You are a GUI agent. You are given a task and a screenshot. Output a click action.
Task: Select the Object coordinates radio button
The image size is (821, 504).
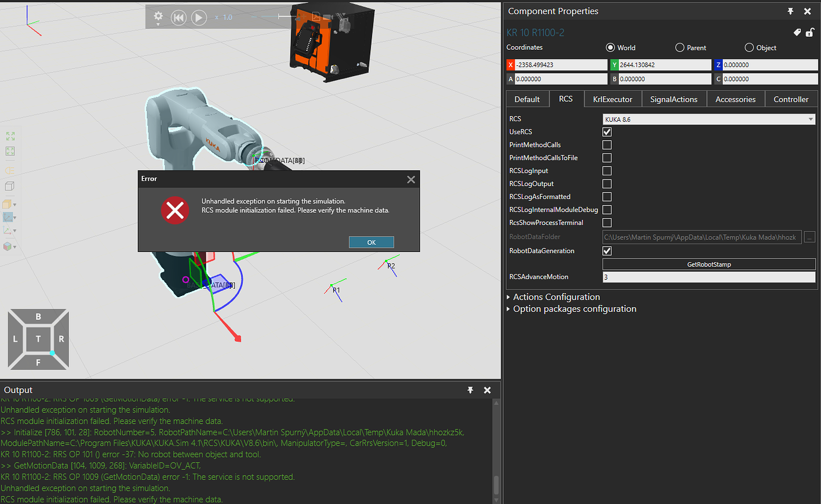748,48
